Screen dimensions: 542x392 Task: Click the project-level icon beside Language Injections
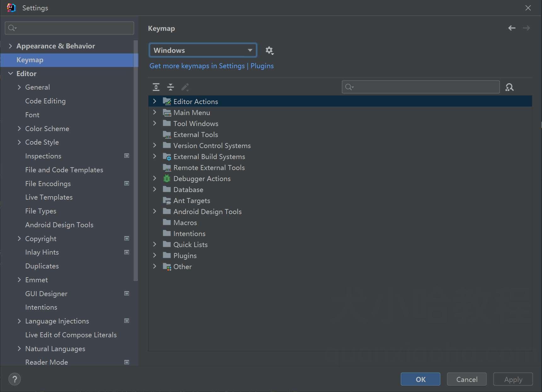(x=127, y=321)
